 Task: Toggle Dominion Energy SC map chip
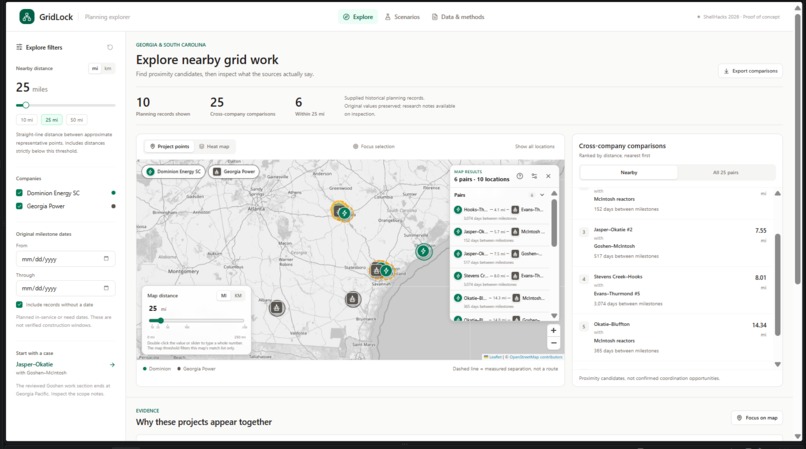(174, 171)
